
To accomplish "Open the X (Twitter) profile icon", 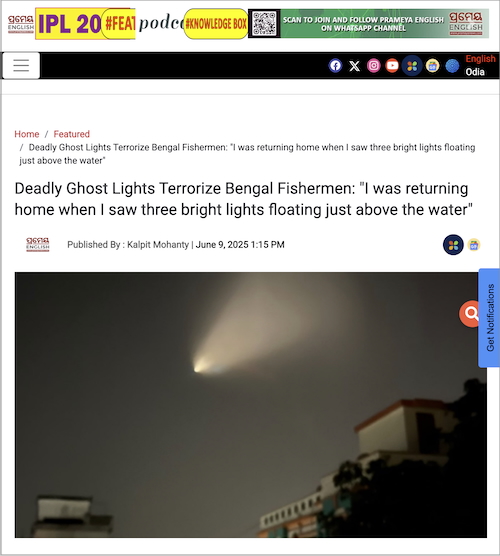I will 354,66.
